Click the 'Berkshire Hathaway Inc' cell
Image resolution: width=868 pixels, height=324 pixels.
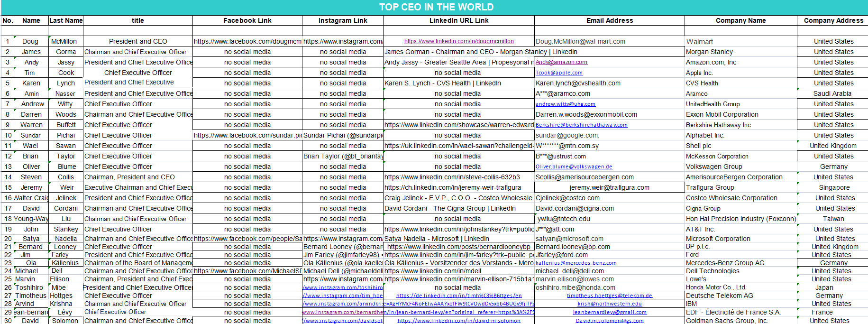pos(741,125)
